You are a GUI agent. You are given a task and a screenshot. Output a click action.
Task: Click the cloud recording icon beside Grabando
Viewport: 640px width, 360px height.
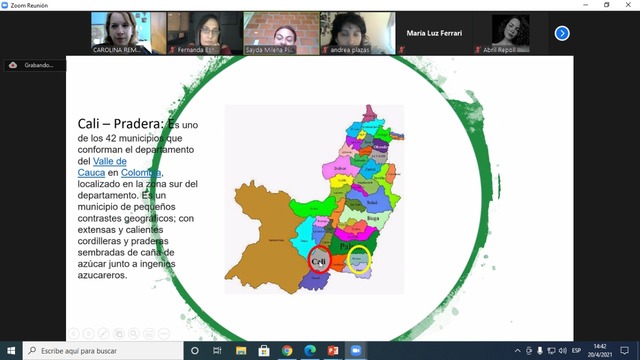tap(13, 65)
